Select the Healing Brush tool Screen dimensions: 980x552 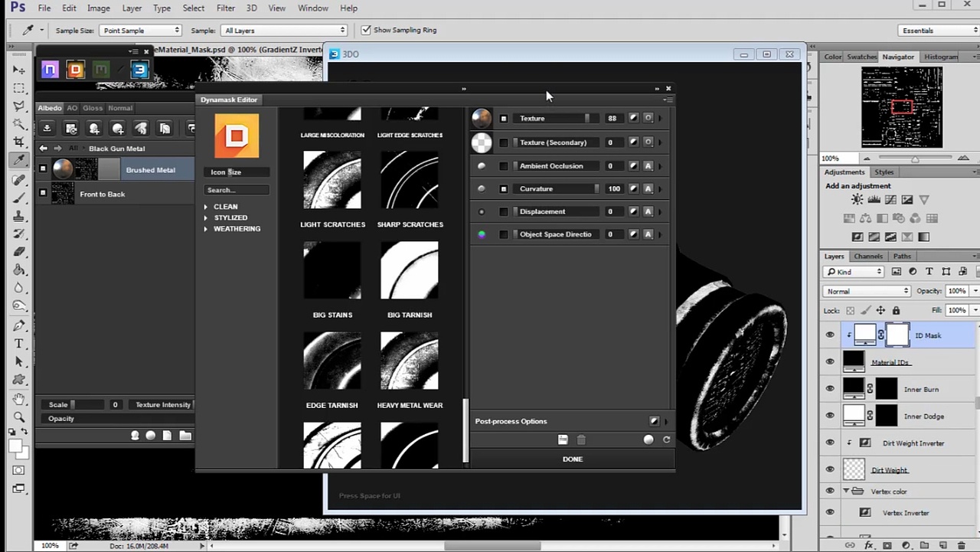point(19,180)
